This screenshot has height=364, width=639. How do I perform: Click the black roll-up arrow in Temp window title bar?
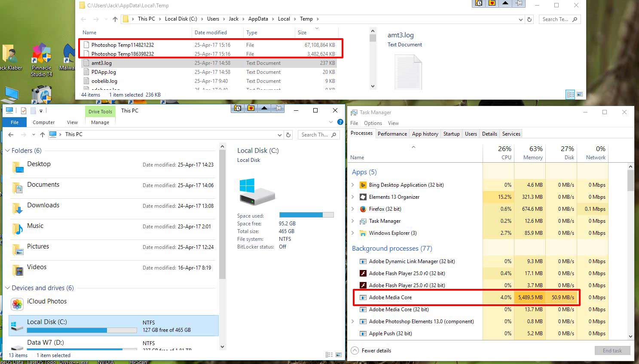(x=505, y=3)
